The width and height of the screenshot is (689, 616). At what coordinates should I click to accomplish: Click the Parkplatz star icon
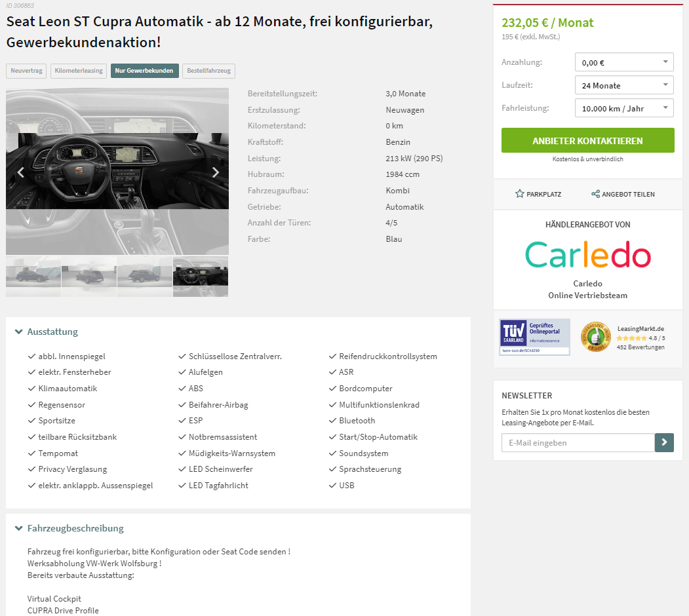pos(519,194)
